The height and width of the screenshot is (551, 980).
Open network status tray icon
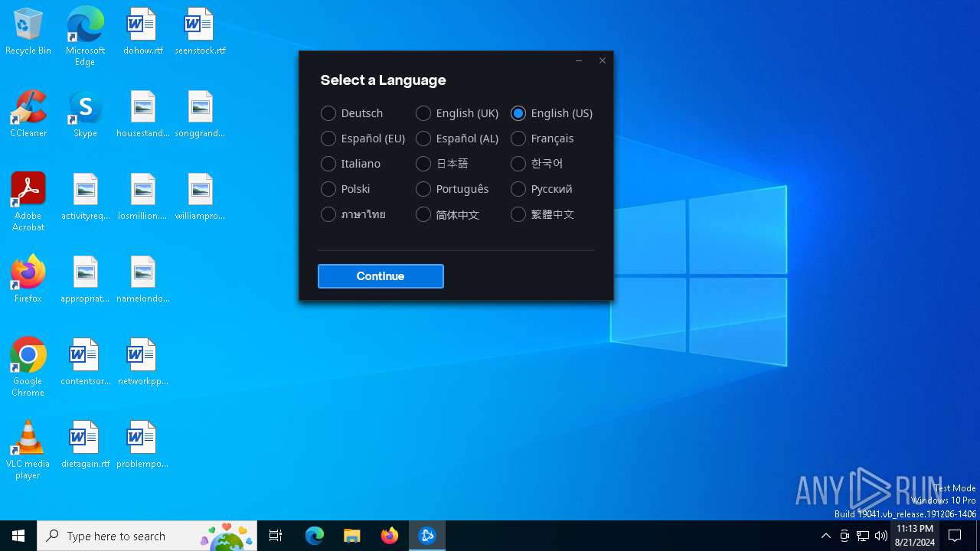click(863, 536)
